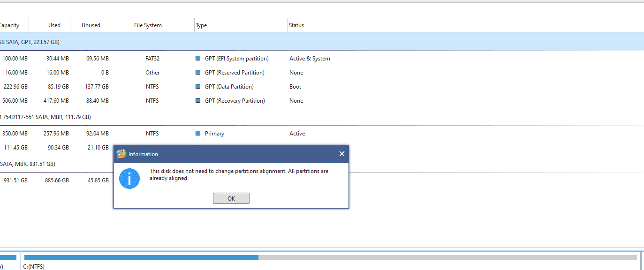Click the '30.44 MB' used cell
The height and width of the screenshot is (270, 644).
point(58,59)
